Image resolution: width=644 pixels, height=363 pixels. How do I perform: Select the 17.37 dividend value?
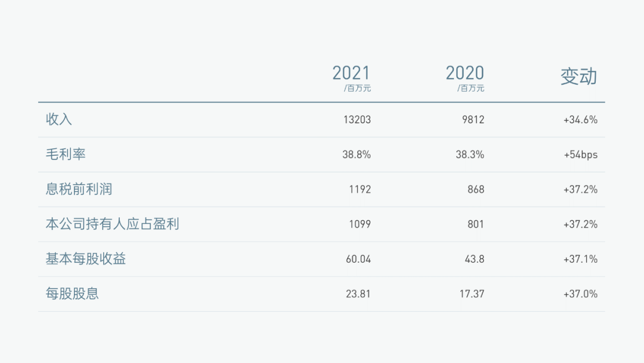472,294
